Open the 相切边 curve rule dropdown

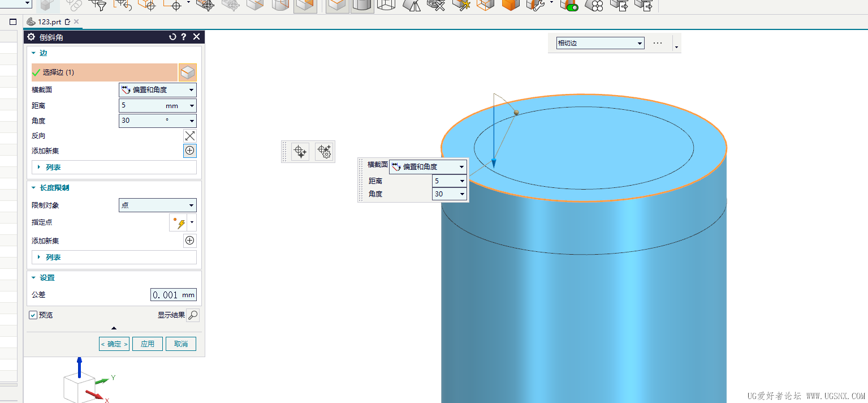[601, 43]
